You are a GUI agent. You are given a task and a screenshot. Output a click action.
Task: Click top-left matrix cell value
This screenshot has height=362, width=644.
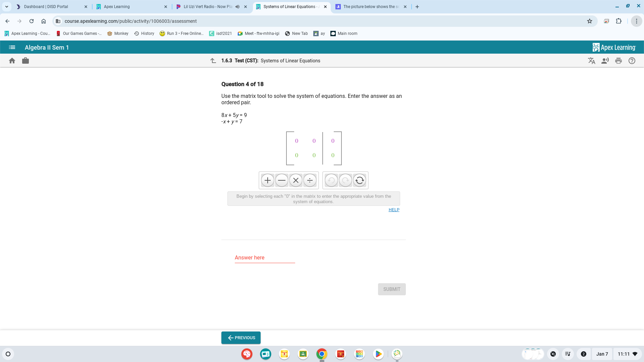point(297,140)
